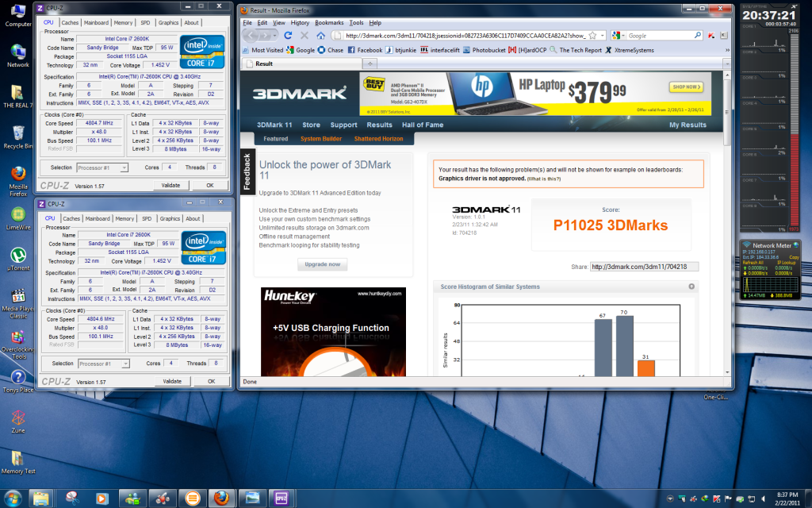Click Refresh All in Network Meter gadget
This screenshot has height=508, width=812.
(753, 262)
